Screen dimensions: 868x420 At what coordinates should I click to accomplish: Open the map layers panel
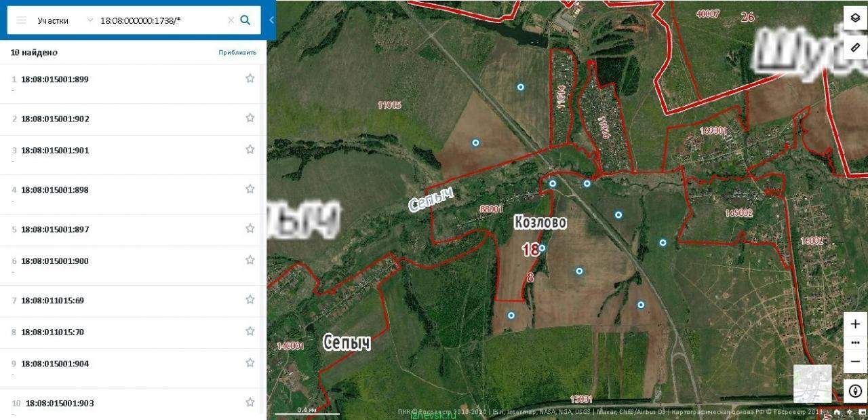[855, 18]
